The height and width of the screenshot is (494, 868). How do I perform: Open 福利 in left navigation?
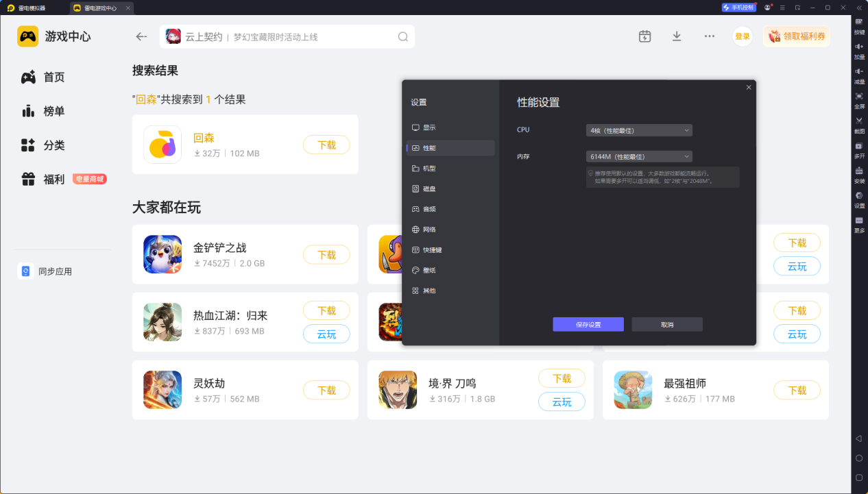(x=43, y=180)
